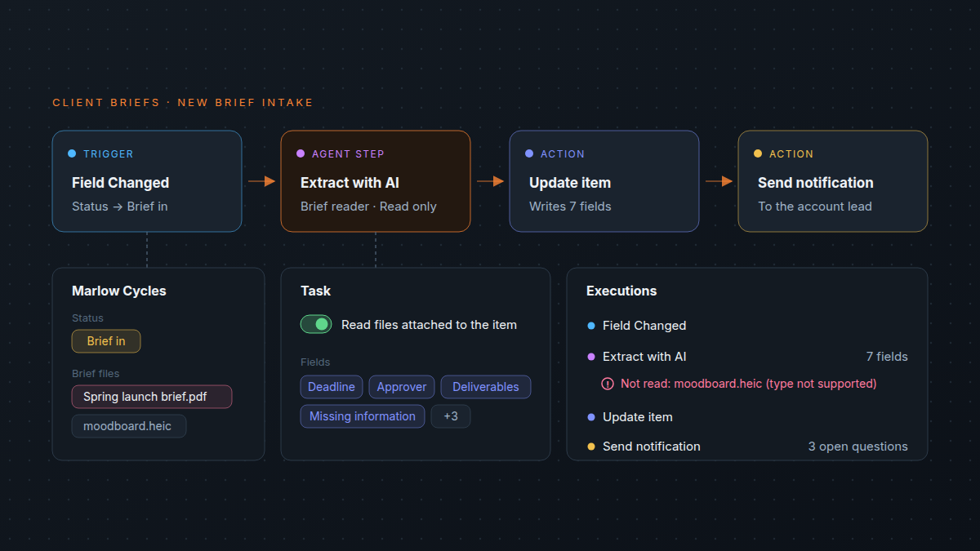Select Send notification row in Executions
This screenshot has width=980, height=551.
pyautogui.click(x=747, y=447)
